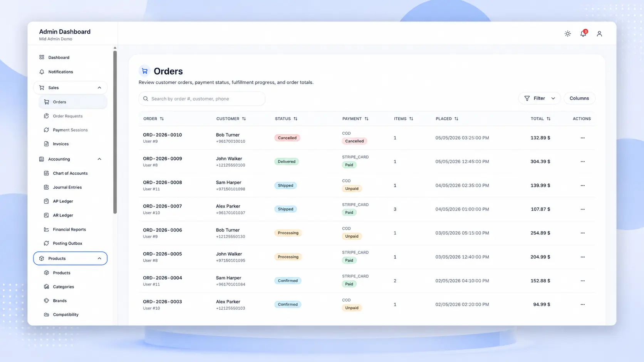Click the Admin Dashboard title

[x=65, y=32]
